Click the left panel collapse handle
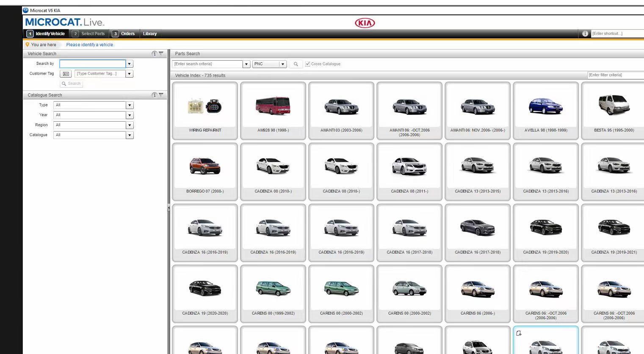 point(169,208)
